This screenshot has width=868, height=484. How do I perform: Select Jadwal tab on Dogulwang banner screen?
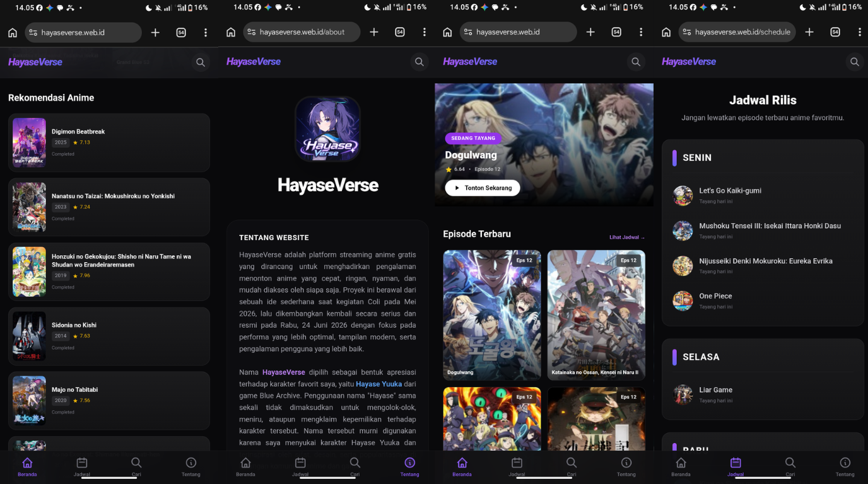(517, 467)
